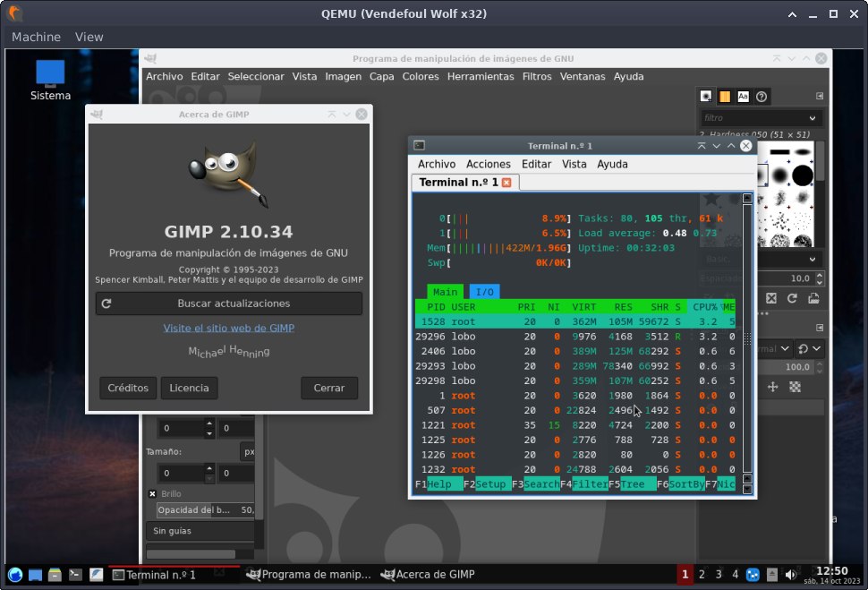Click Licencia button in About dialog
This screenshot has height=590, width=868.
point(189,388)
